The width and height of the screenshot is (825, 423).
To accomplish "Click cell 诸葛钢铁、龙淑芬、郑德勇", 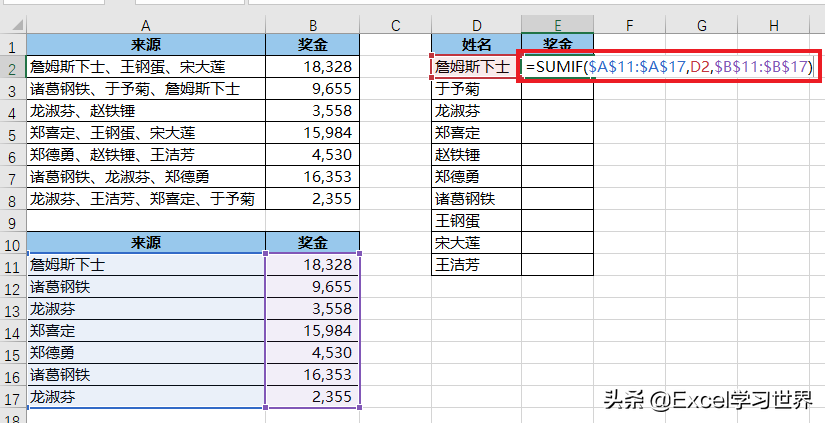I will tap(146, 177).
